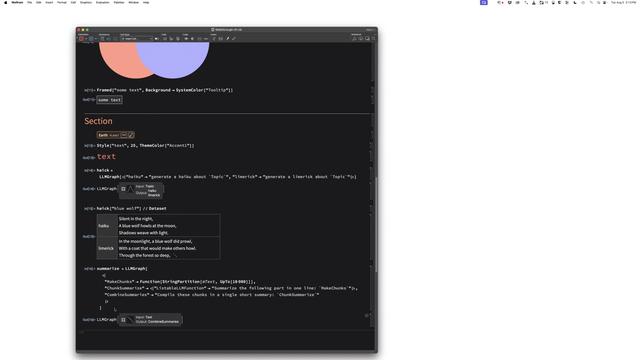Viewport: 640px width, 360px height.
Task: Click the limerick row label in dataset
Action: pyautogui.click(x=106, y=248)
